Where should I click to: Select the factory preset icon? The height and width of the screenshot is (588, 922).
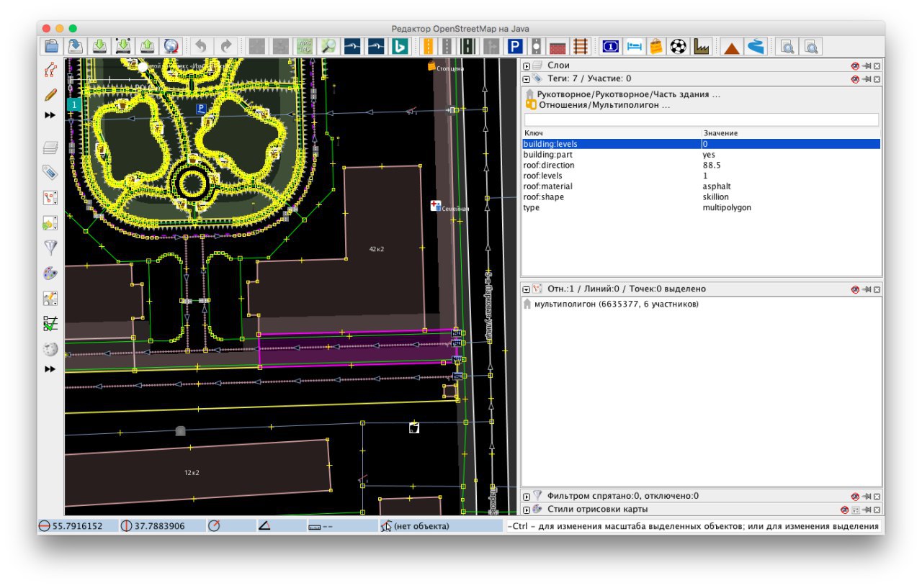tap(701, 46)
